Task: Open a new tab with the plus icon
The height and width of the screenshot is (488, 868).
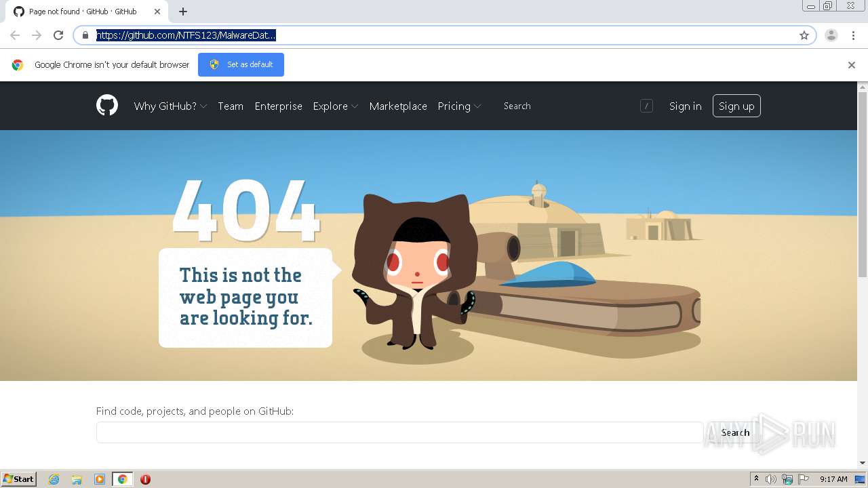Action: click(183, 12)
